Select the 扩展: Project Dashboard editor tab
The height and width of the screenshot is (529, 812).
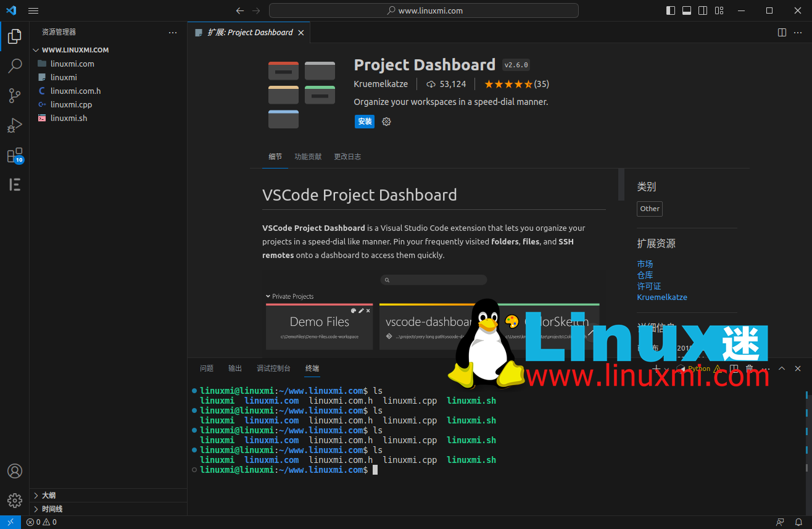click(249, 33)
